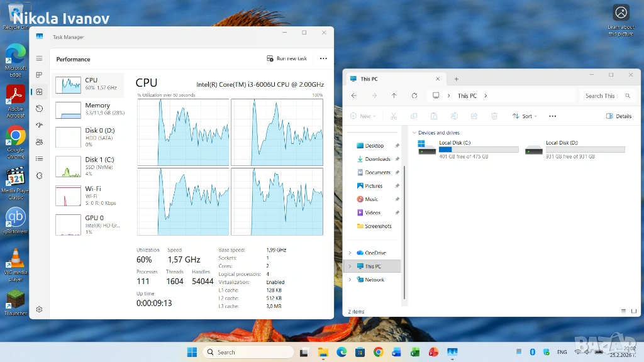
Task: Go up one folder level in Explorer
Action: tap(394, 96)
